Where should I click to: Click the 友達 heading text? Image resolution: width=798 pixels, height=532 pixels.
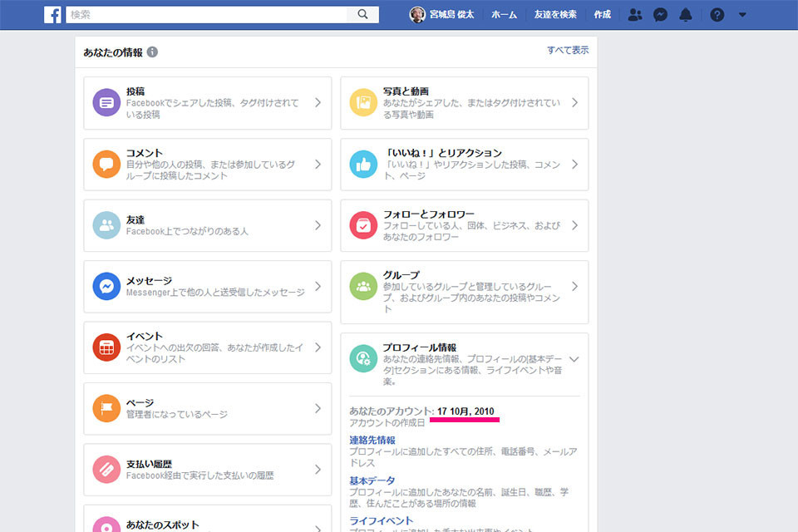pos(135,219)
